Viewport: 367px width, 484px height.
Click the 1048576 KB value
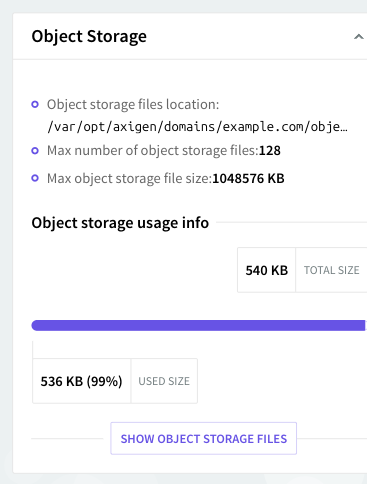click(248, 178)
